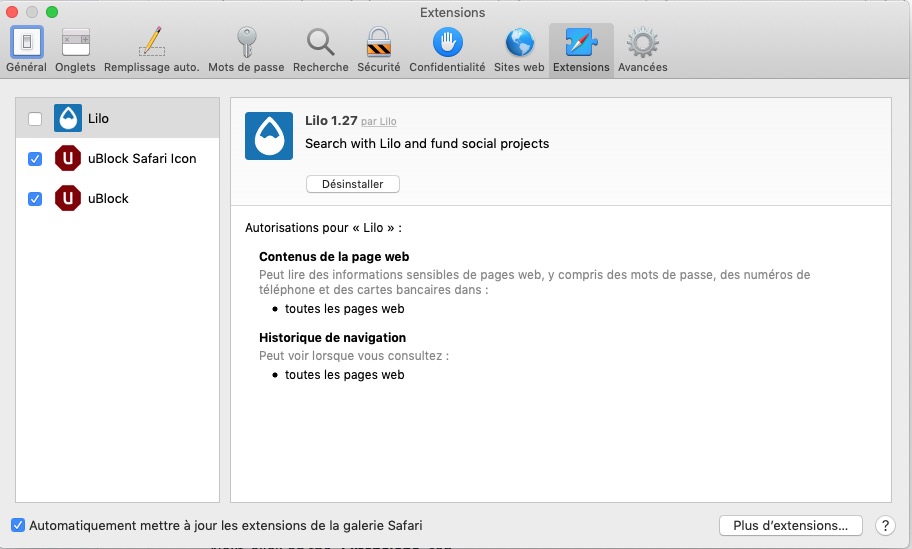Screen dimensions: 912x549
Task: Click the help question mark button
Action: point(885,525)
